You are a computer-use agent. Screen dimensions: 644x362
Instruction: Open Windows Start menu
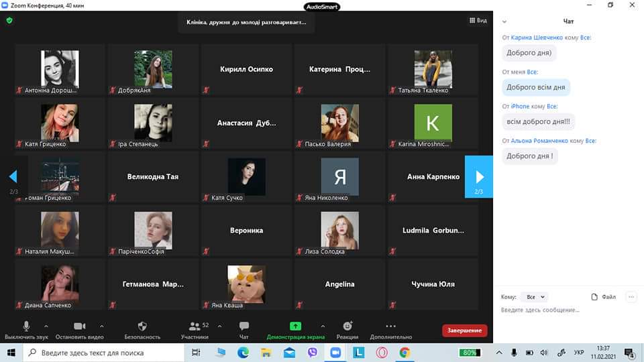tap(11, 353)
